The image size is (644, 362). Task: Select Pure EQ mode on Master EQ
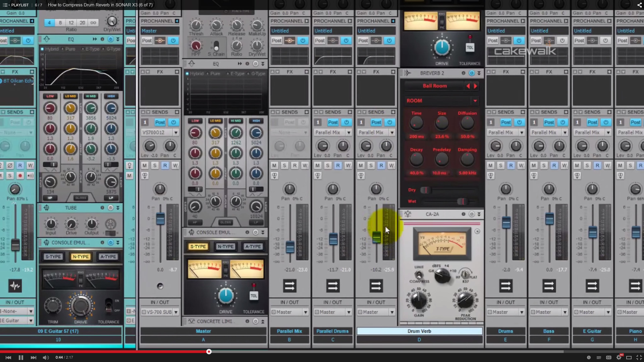213,74
